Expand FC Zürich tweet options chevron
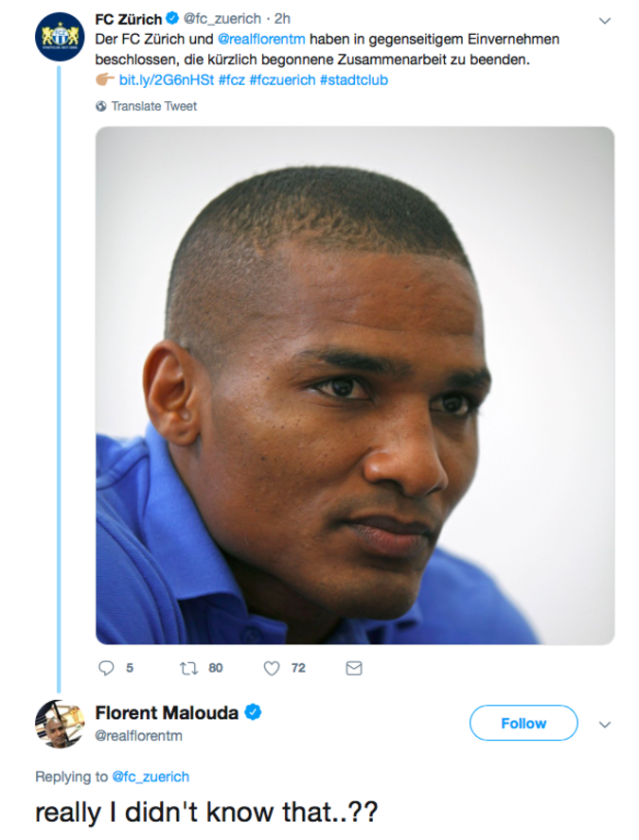This screenshot has width=639, height=840. point(606,19)
